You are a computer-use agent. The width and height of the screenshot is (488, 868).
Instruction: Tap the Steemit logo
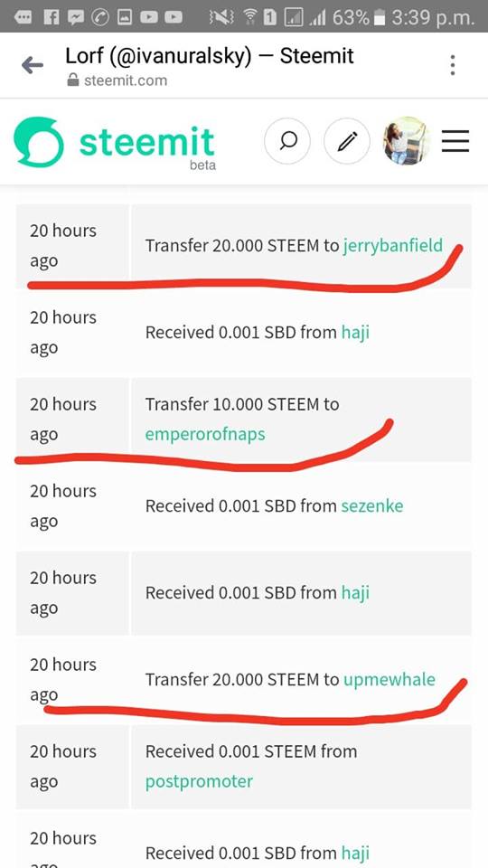click(x=114, y=142)
